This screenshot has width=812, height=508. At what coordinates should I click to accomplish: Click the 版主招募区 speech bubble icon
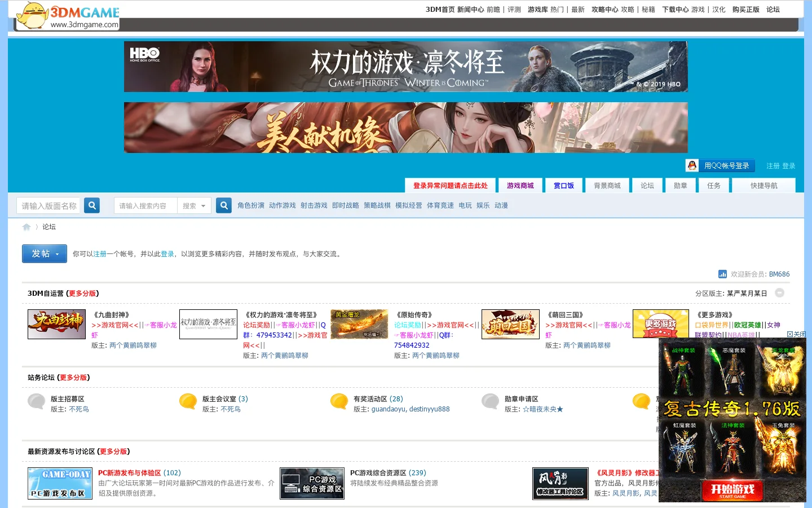[x=37, y=401]
